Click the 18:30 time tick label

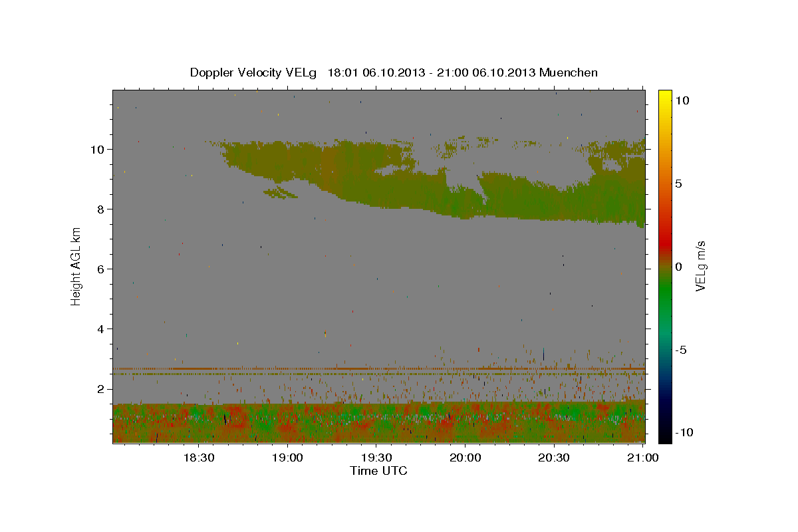coord(198,458)
